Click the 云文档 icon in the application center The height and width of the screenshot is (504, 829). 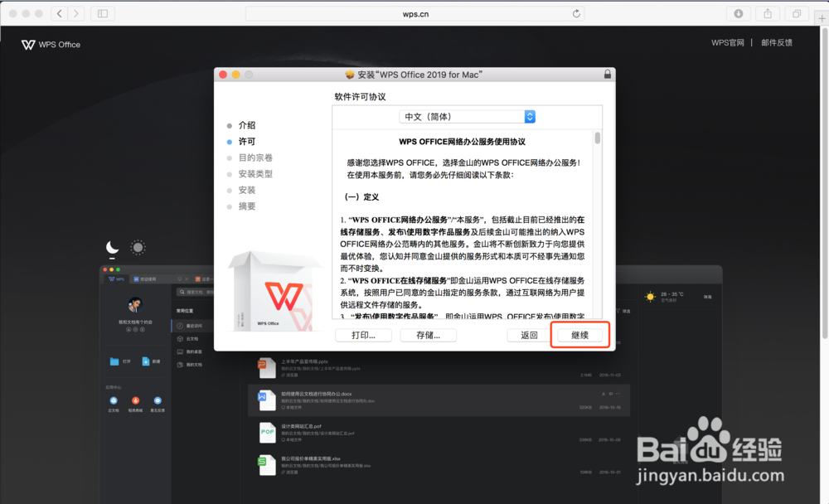[114, 401]
